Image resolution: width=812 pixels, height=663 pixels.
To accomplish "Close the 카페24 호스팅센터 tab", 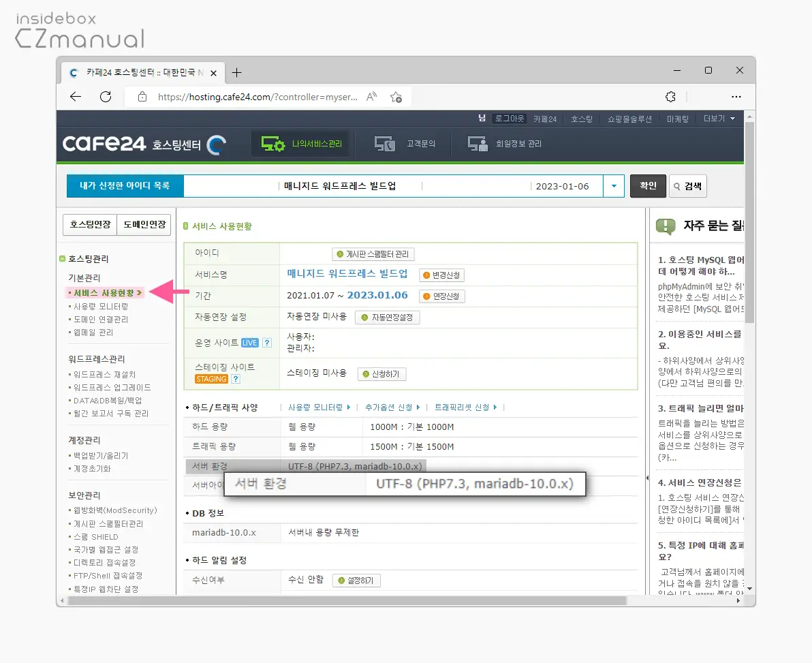I will pyautogui.click(x=213, y=73).
